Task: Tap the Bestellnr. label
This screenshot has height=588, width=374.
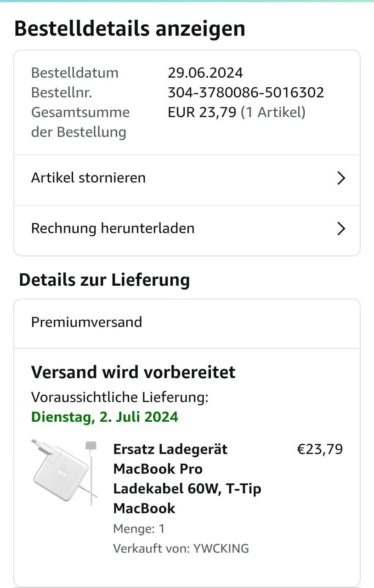Action: point(62,93)
